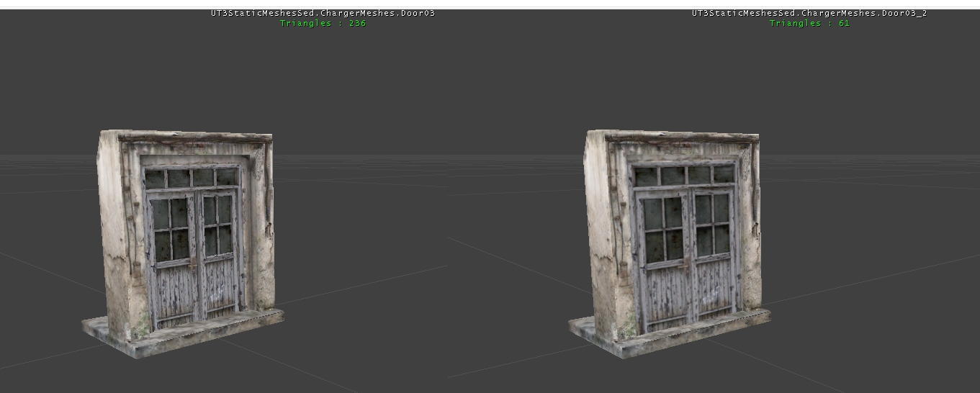
Task: Click the door handle on Door03 mesh
Action: [194, 264]
